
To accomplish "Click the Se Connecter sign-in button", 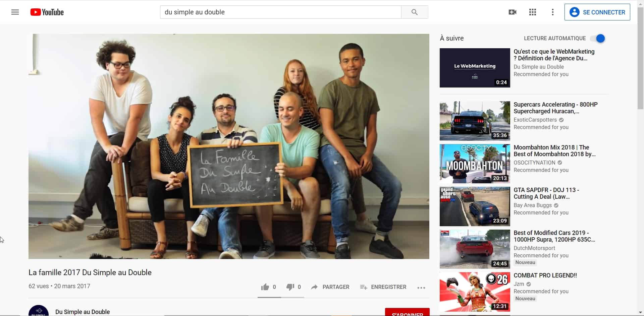I will pos(597,12).
